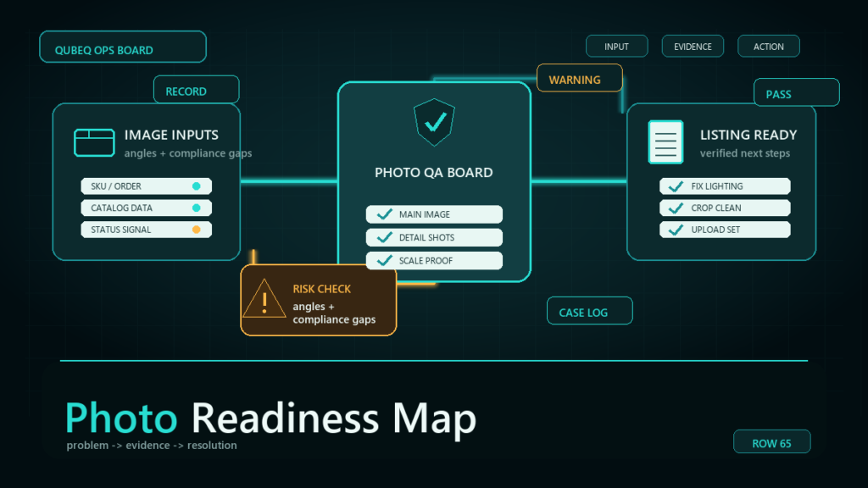Switch to the EVIDENCE tab
Screen dimensions: 868x488
click(x=693, y=47)
